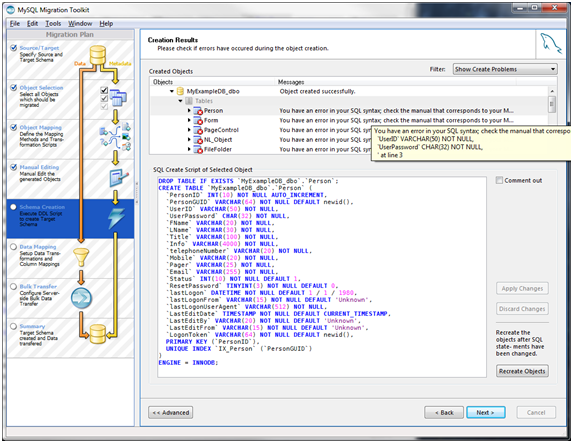573x443 pixels.
Task: Click the Bulk Transfer step radio indicator
Action: pyautogui.click(x=14, y=286)
